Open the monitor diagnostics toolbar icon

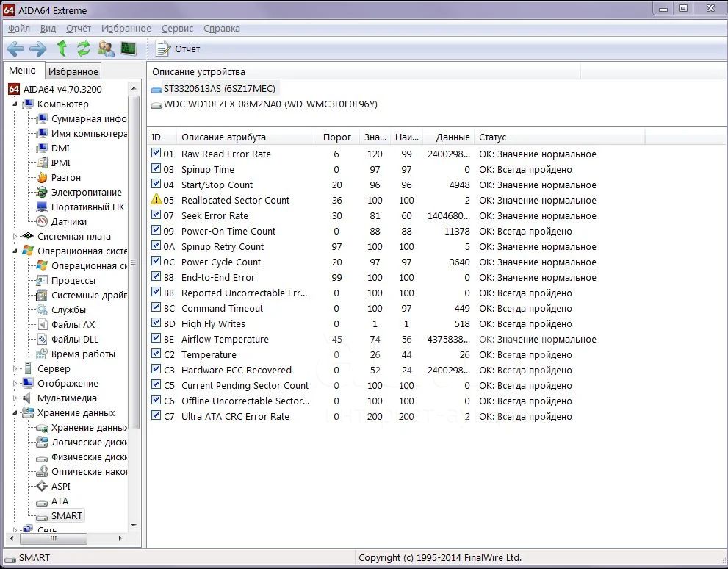point(128,49)
